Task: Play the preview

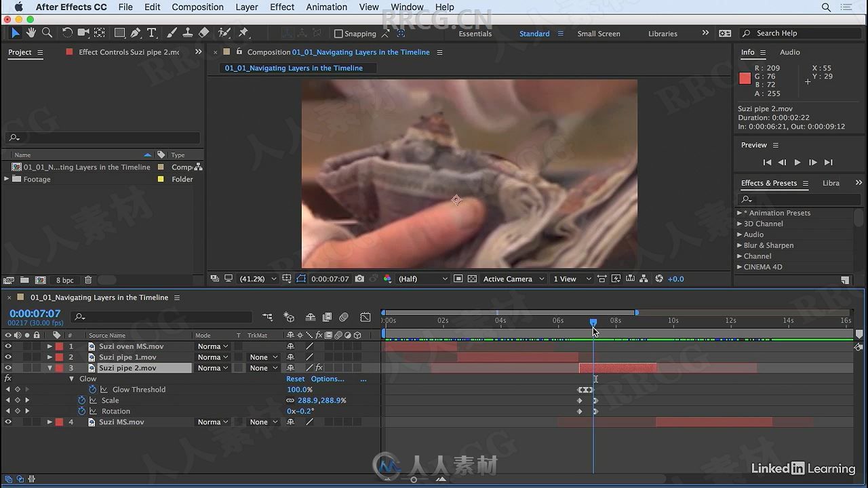Action: (797, 163)
